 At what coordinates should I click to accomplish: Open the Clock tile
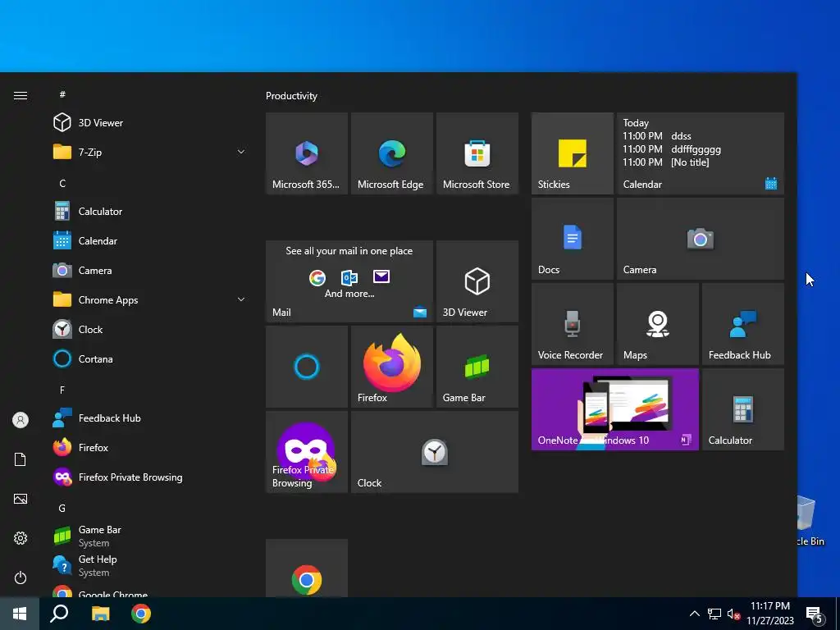(x=435, y=452)
